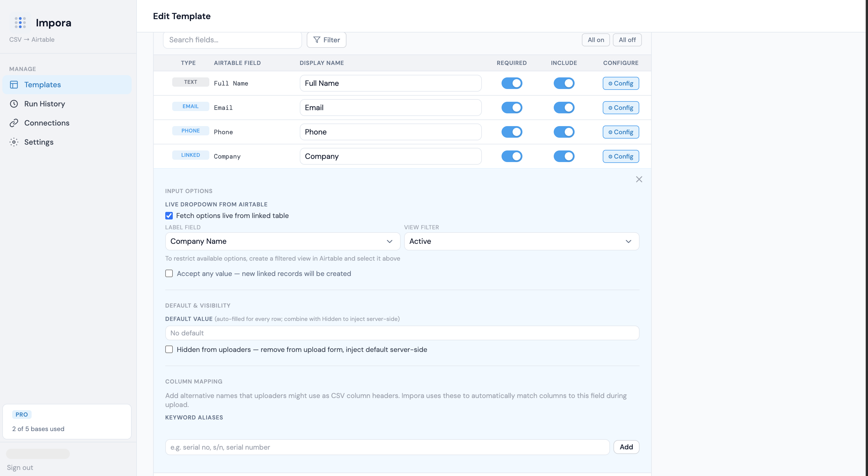The image size is (868, 476).
Task: Click the All off button
Action: [x=627, y=40]
